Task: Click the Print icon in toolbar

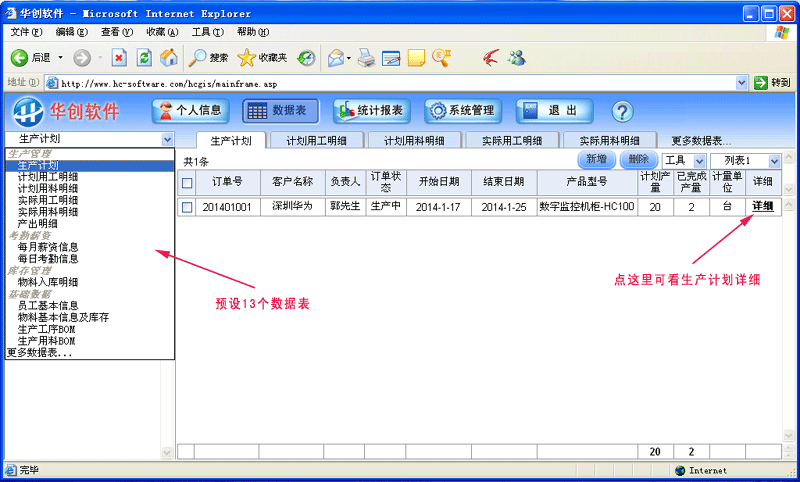Action: pos(366,58)
